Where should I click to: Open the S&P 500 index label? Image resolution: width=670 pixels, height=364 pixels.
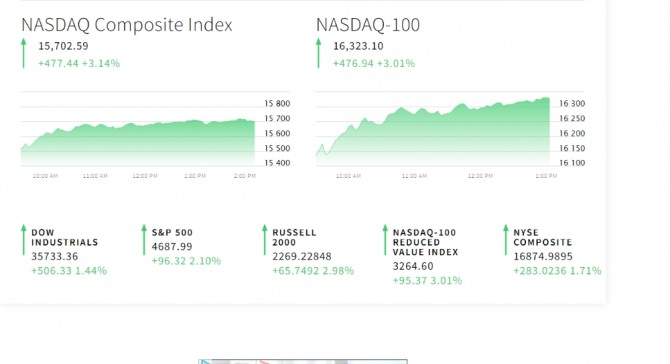172,232
